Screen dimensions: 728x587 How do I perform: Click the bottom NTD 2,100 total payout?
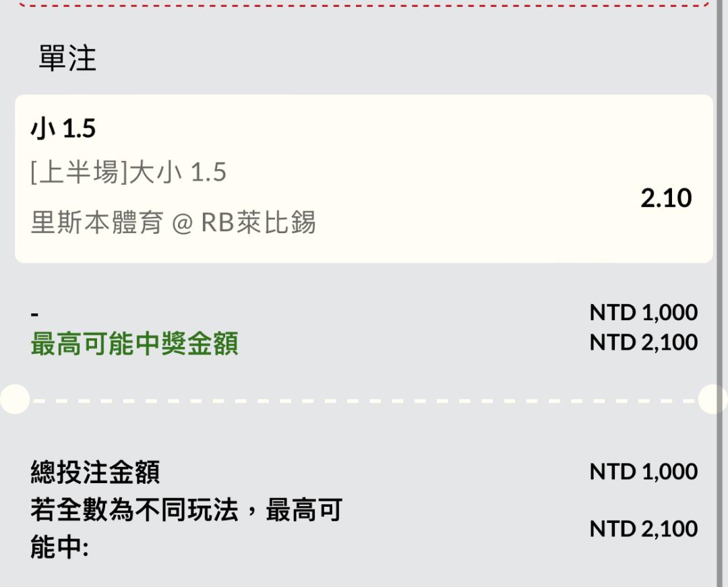pyautogui.click(x=644, y=528)
